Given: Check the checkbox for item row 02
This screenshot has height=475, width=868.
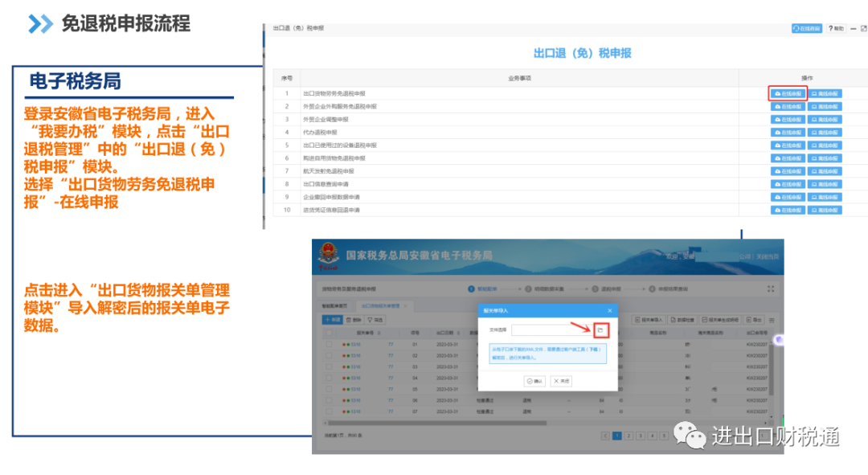Looking at the screenshot, I should point(329,355).
